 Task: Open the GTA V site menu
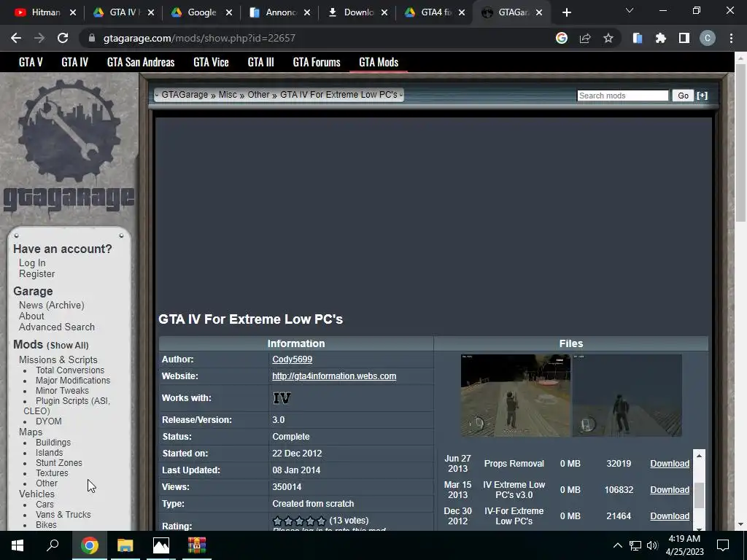tap(31, 62)
